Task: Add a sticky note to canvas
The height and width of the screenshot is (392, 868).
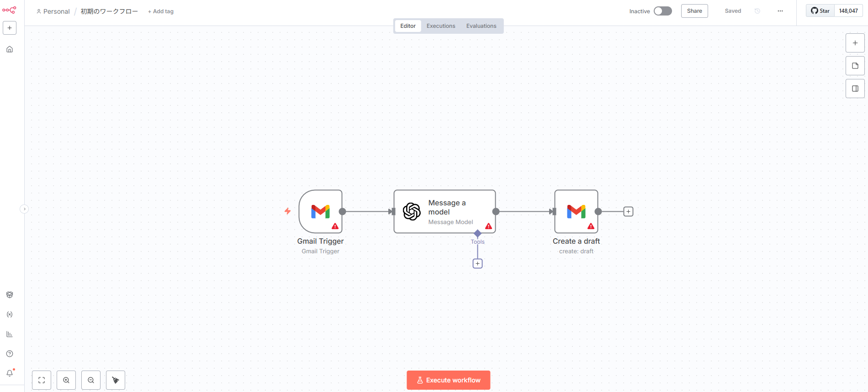Action: click(x=855, y=66)
